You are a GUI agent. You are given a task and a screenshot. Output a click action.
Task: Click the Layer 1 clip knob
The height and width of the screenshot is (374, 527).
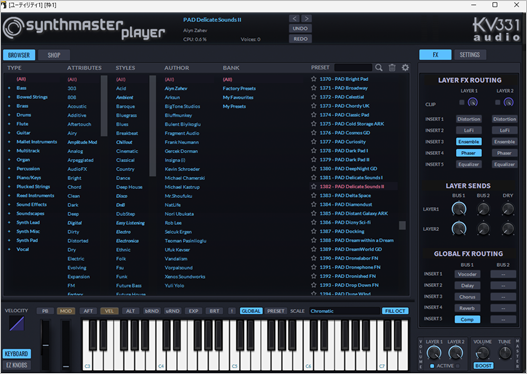coord(473,102)
